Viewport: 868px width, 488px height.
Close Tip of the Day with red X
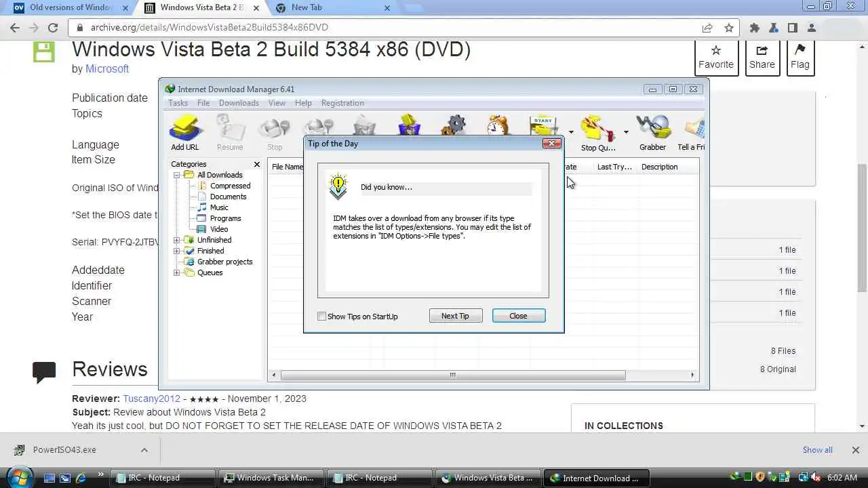tap(552, 143)
